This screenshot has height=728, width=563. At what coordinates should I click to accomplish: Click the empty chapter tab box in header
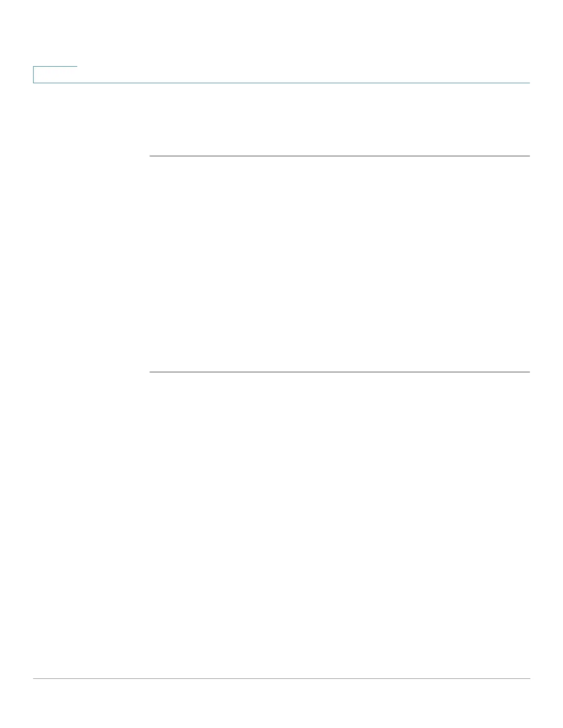55,75
